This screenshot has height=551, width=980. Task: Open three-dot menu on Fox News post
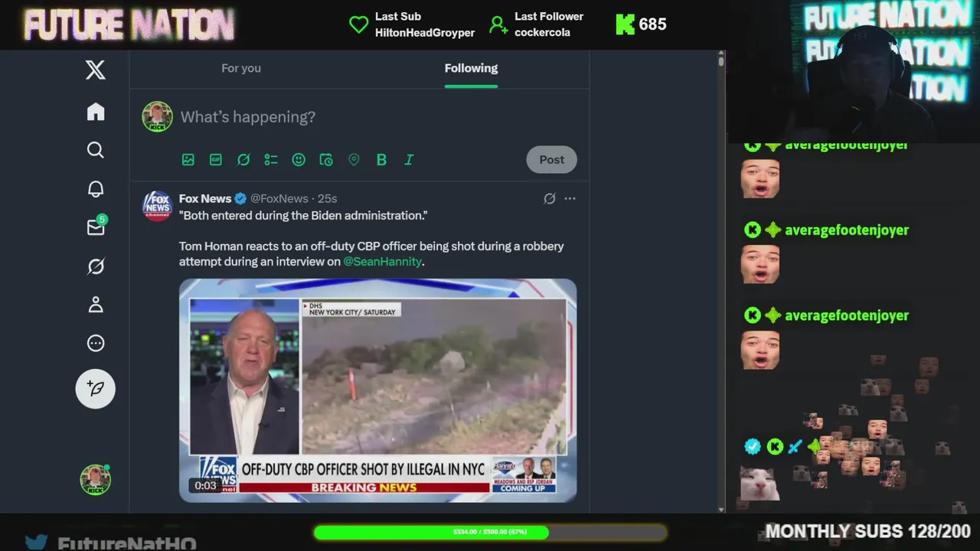click(x=570, y=199)
